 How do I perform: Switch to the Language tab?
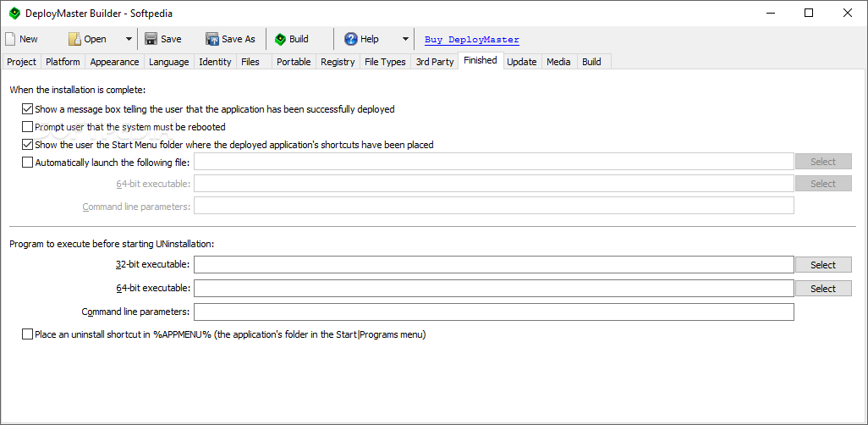point(169,62)
